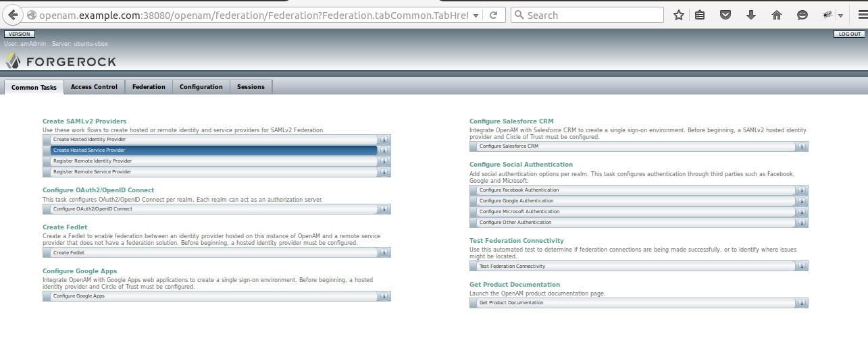
Task: Show info for Create Hosted Identity Provider
Action: click(x=384, y=139)
